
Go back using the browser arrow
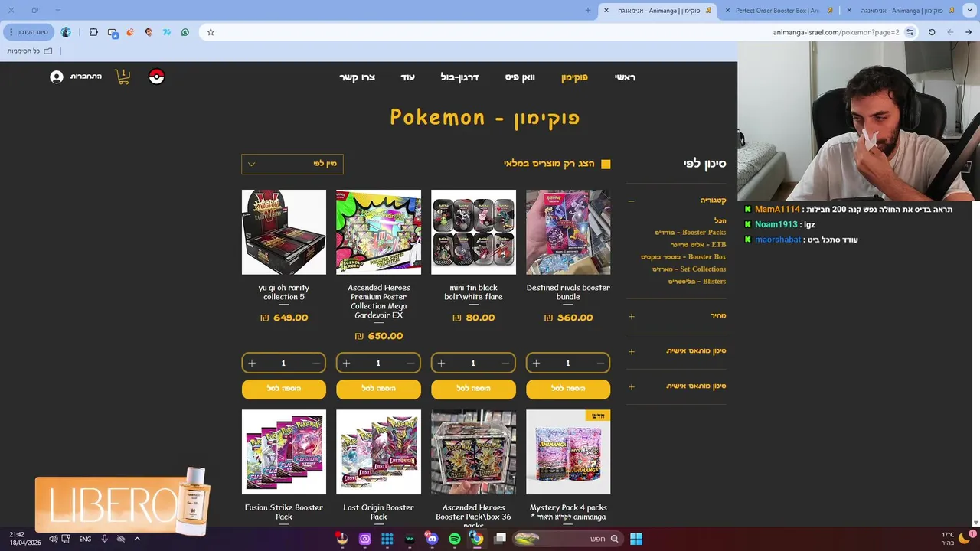coord(969,32)
